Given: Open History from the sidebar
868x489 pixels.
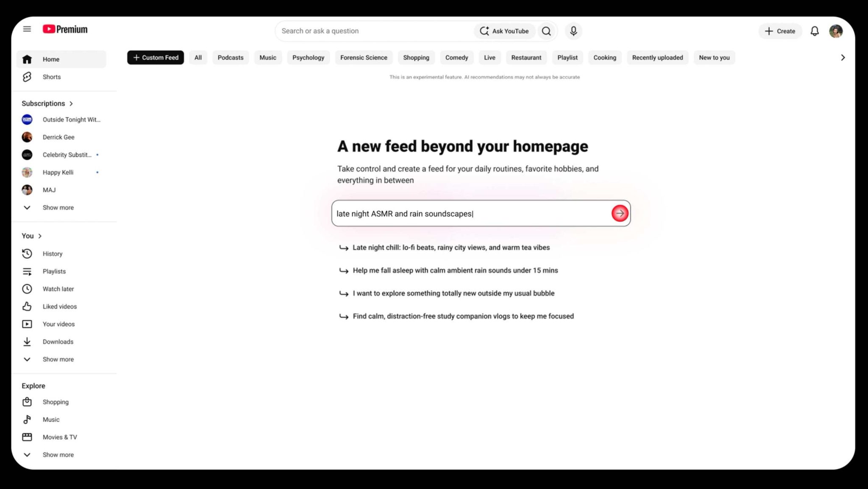Looking at the screenshot, I should [x=61, y=254].
